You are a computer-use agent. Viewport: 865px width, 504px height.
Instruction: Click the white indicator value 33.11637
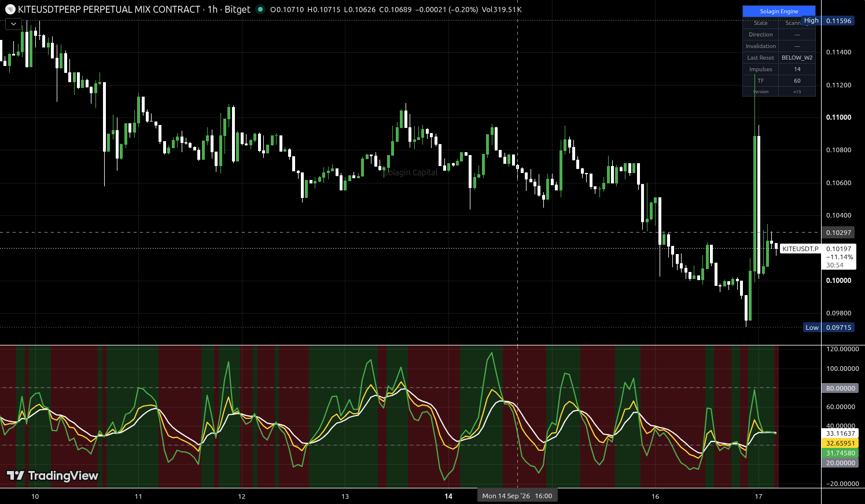click(840, 433)
